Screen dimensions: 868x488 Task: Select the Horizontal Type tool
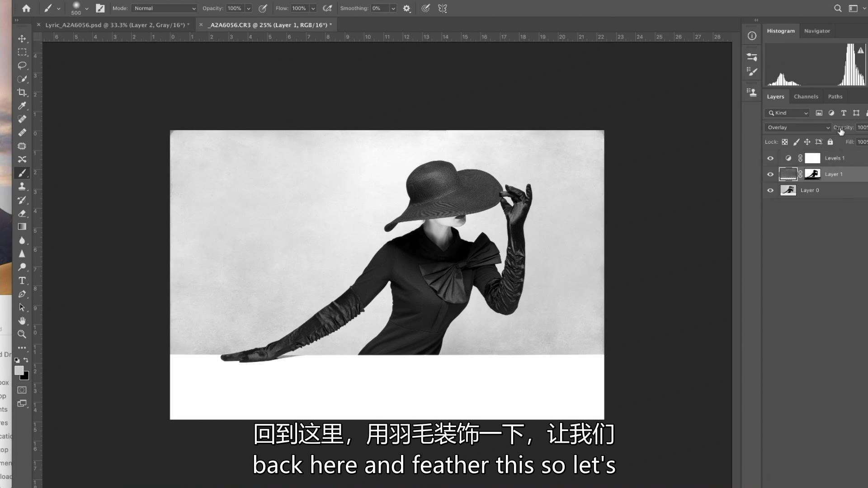coord(22,281)
